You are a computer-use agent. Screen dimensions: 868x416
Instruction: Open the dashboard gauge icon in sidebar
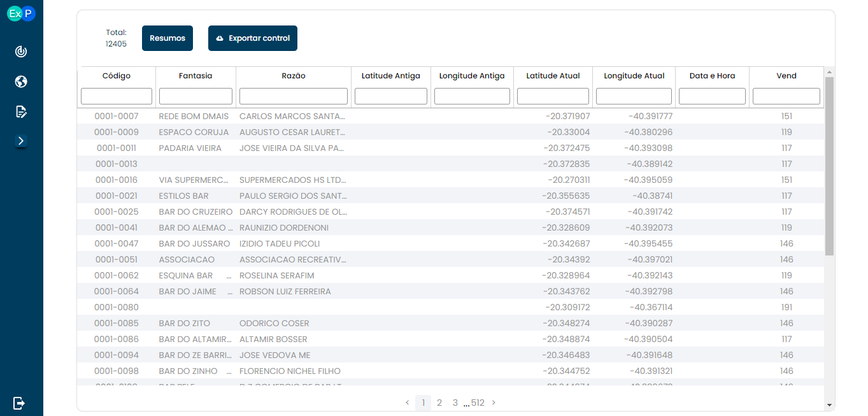tap(21, 52)
